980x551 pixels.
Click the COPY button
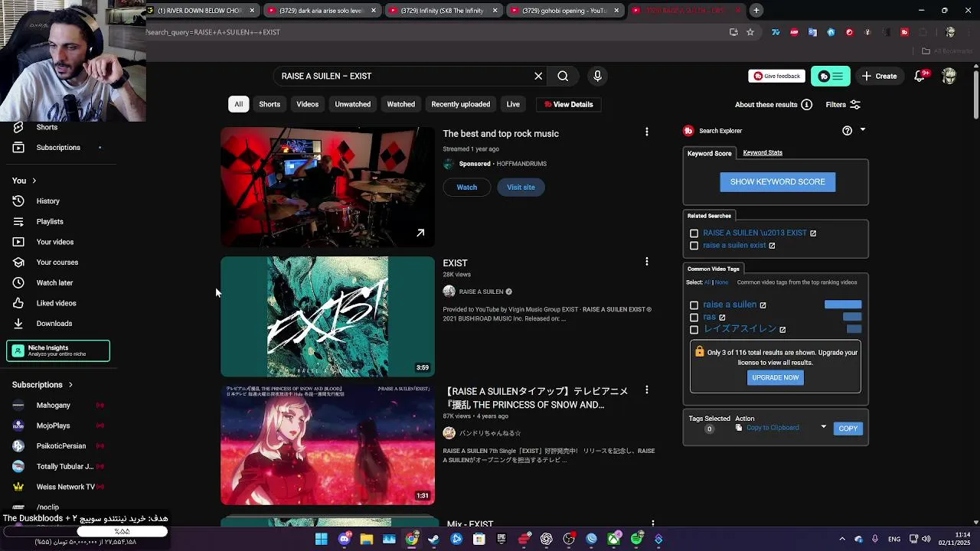click(x=848, y=429)
